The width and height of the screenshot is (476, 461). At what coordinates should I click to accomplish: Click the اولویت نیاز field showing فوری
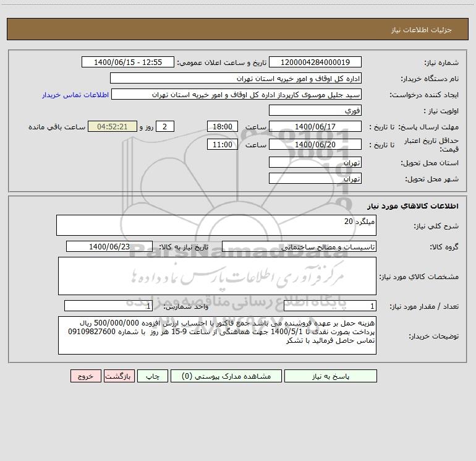click(315, 110)
